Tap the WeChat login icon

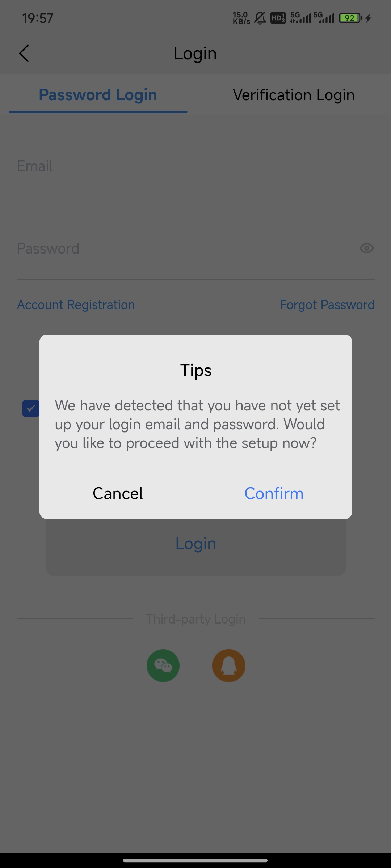click(x=163, y=665)
